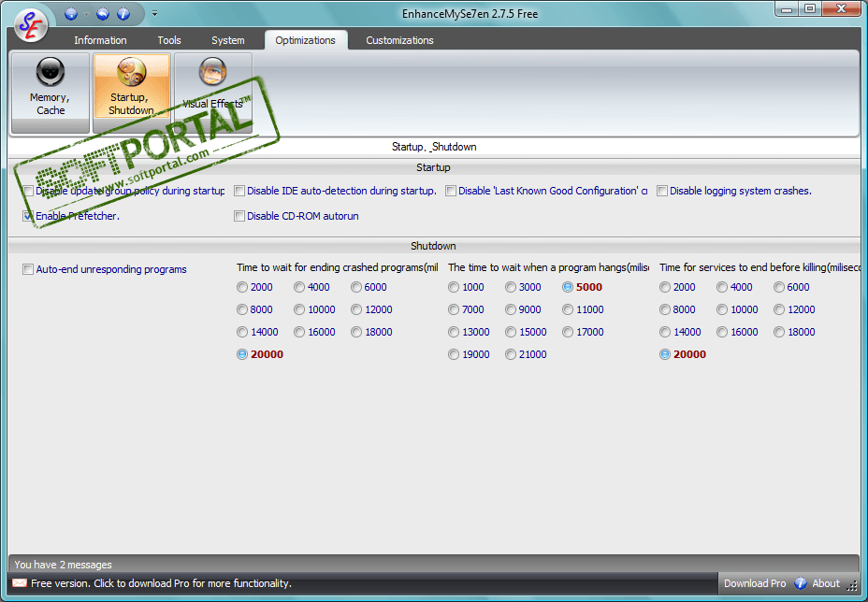Tick Disable logging system crashes
Image resolution: width=868 pixels, height=602 pixels.
click(x=734, y=191)
